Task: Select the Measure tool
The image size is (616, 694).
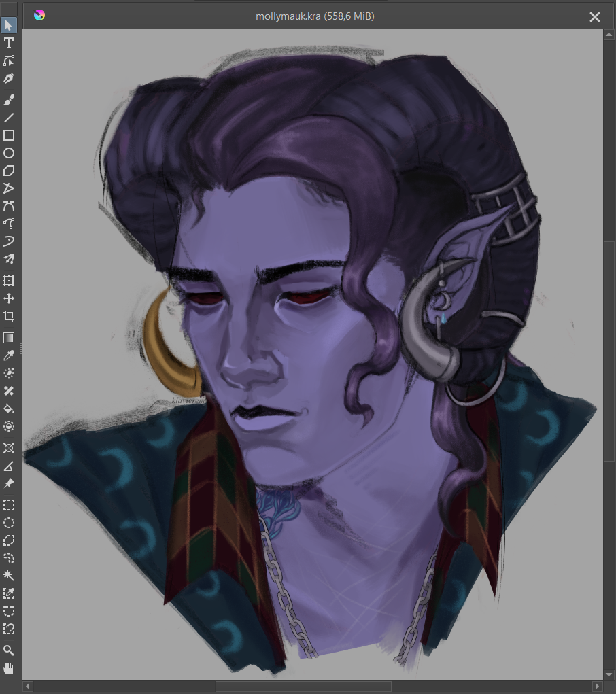Action: point(9,466)
